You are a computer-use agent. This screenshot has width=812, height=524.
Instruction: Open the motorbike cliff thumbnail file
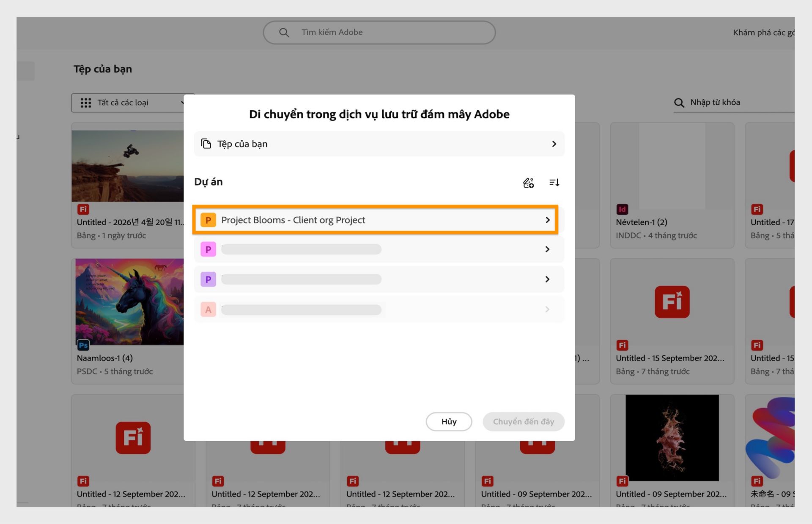(x=128, y=166)
